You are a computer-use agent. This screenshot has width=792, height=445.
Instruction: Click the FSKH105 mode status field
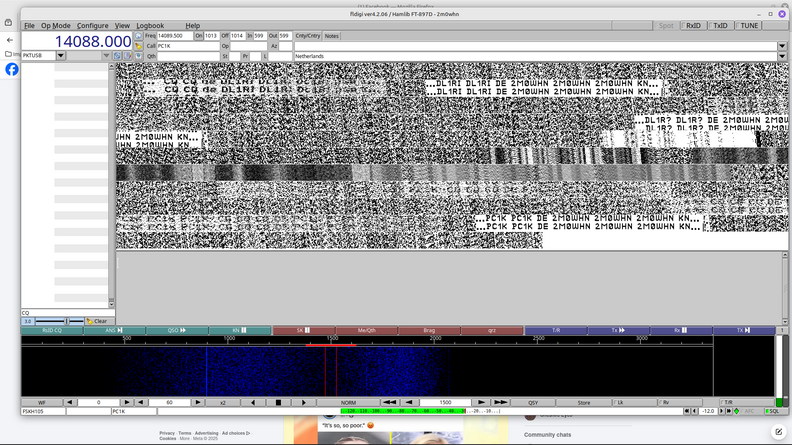pyautogui.click(x=43, y=411)
